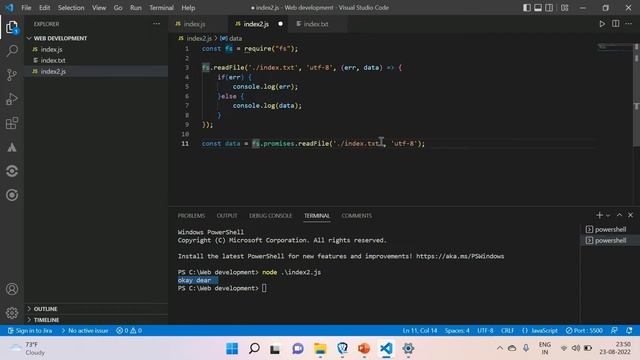This screenshot has width=640, height=360.
Task: Click the editor vertical scrollbar
Action: [x=636, y=94]
